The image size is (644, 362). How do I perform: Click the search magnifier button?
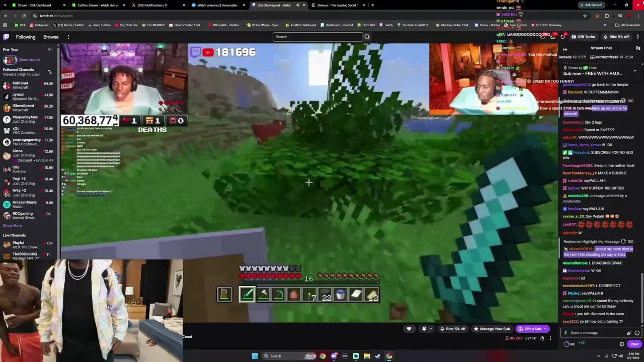coord(367,37)
